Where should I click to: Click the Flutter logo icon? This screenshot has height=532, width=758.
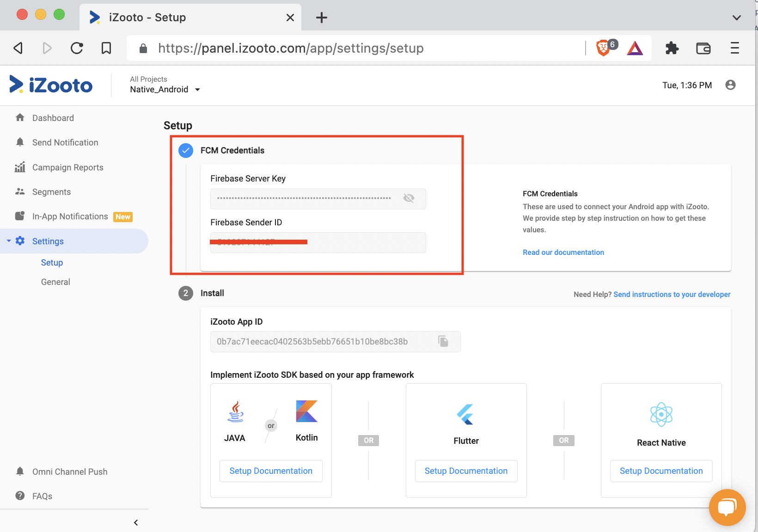pos(466,414)
